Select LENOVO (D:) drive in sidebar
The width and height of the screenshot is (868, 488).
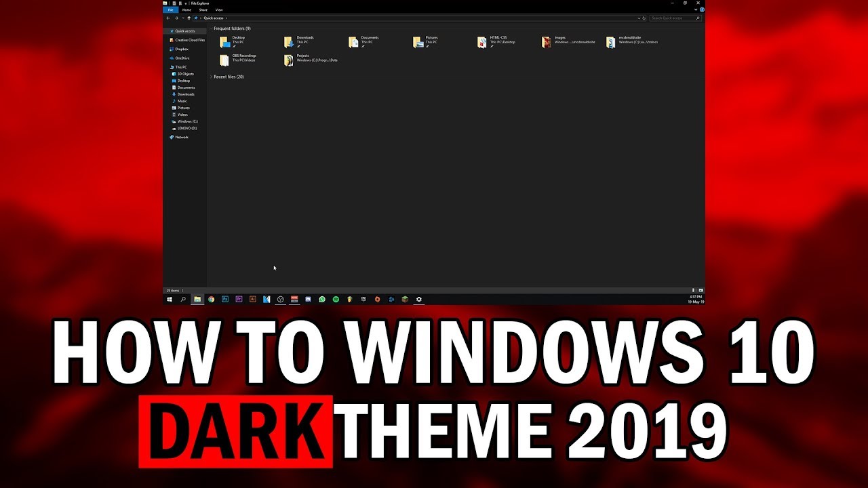tap(185, 128)
